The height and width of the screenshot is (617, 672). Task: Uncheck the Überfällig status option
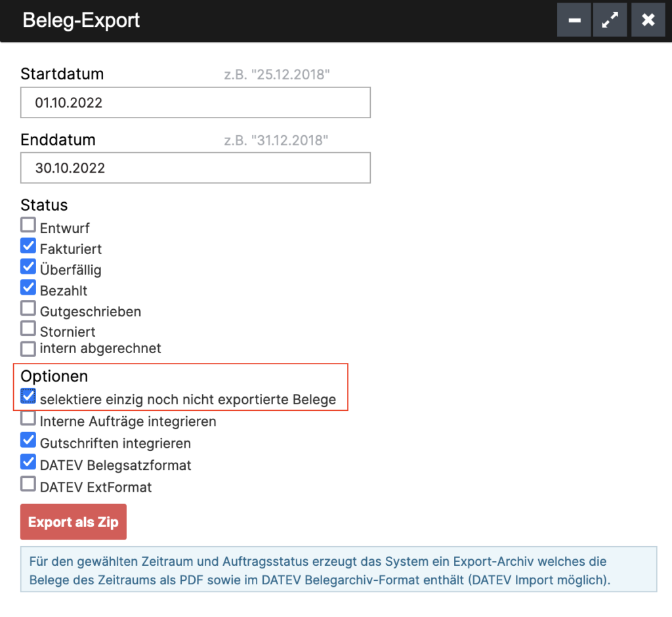28,266
